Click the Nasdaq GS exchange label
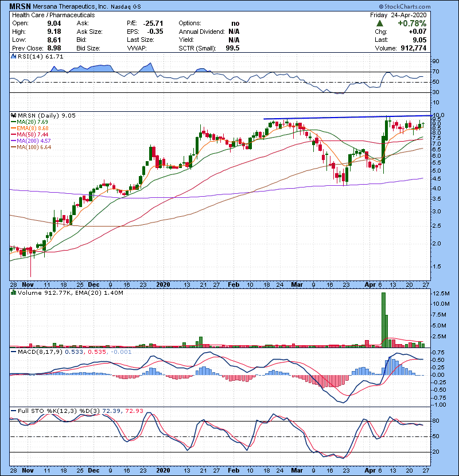 point(126,7)
